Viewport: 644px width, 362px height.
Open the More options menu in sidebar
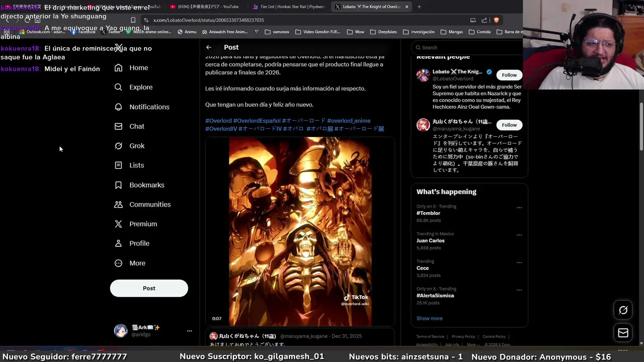pos(130,263)
